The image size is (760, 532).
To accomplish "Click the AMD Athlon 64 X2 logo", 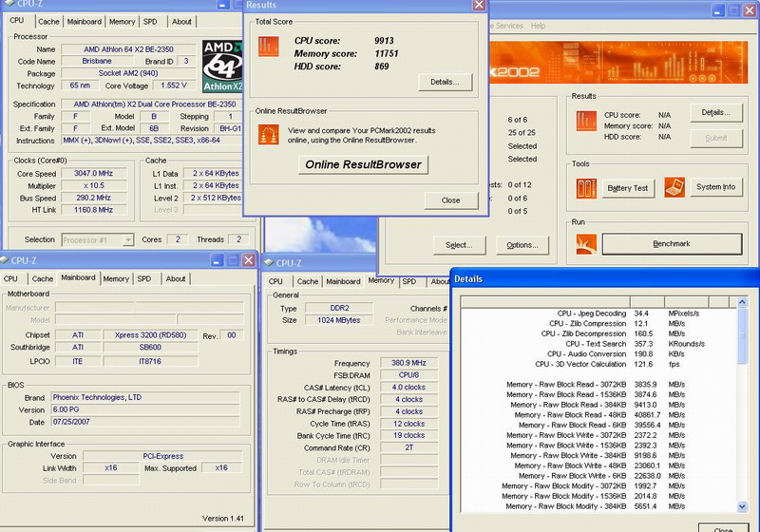I will (x=222, y=66).
